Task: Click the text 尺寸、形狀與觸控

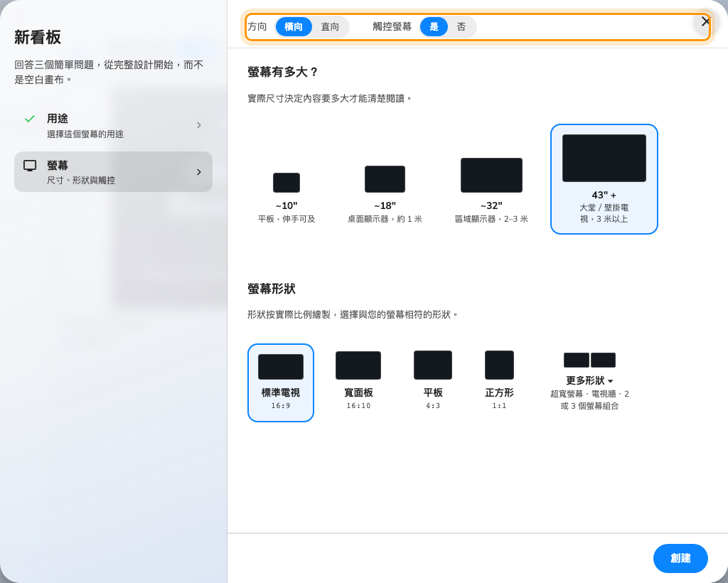Action: (x=81, y=180)
